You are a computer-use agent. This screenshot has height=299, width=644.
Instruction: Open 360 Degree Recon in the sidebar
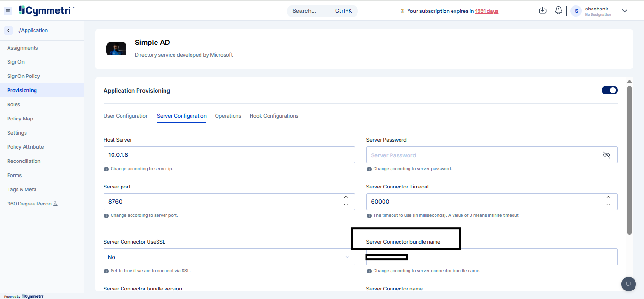point(42,204)
